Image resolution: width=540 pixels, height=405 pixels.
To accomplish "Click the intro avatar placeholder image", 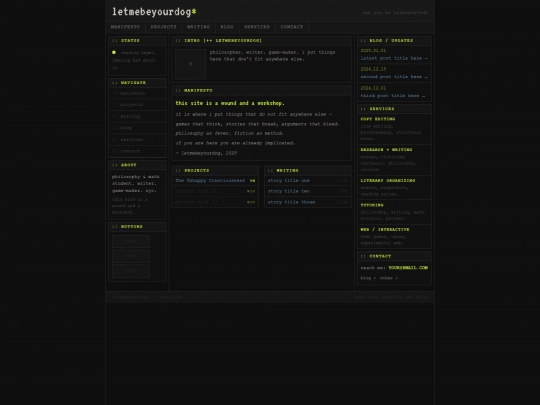I will pos(190,64).
